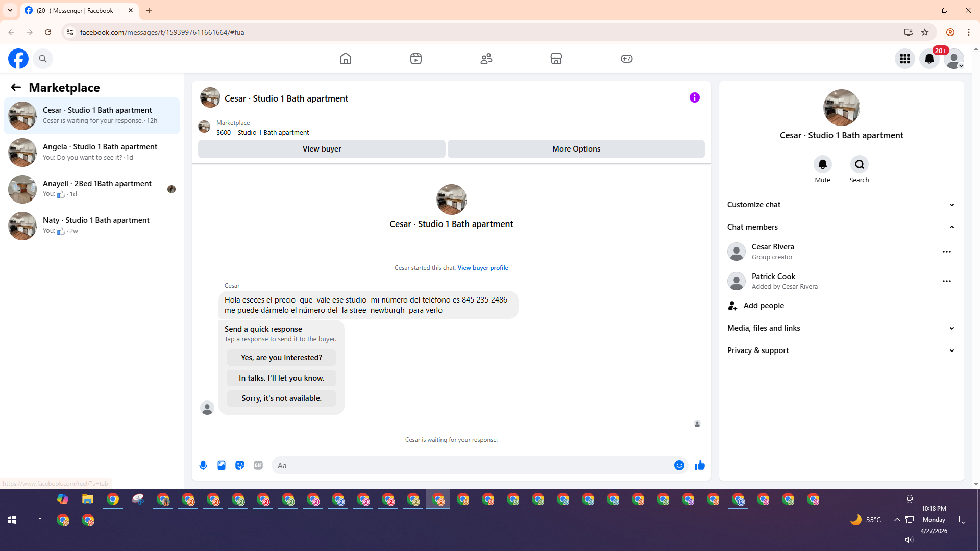The width and height of the screenshot is (980, 551).
Task: Open a new browser tab
Action: (x=149, y=10)
